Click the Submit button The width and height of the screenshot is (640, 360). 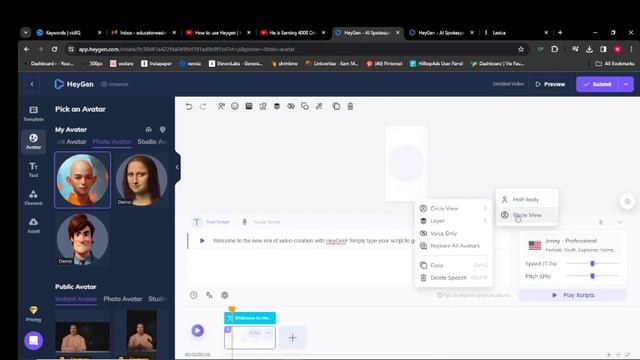coord(598,84)
